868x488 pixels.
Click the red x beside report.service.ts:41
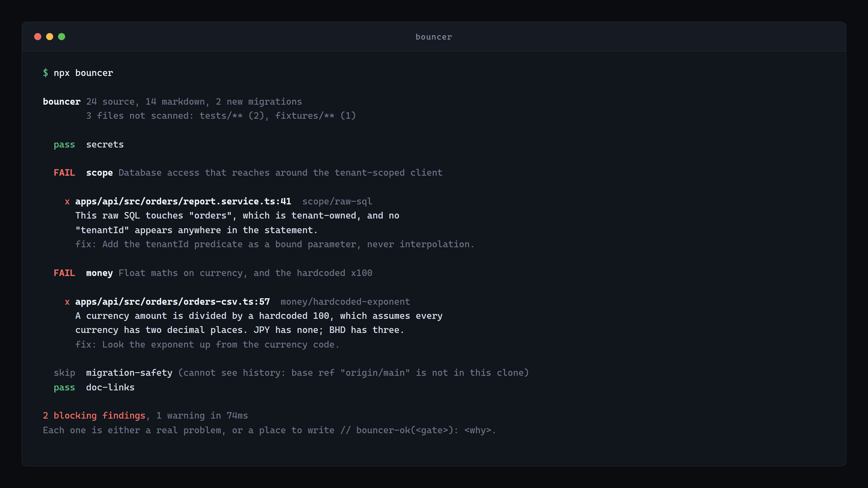(x=67, y=202)
